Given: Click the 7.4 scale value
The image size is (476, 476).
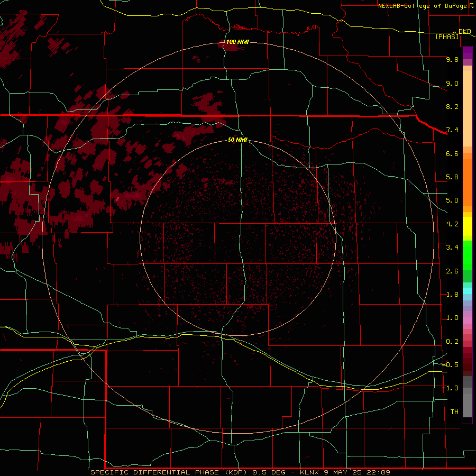Looking at the screenshot, I should [452, 130].
